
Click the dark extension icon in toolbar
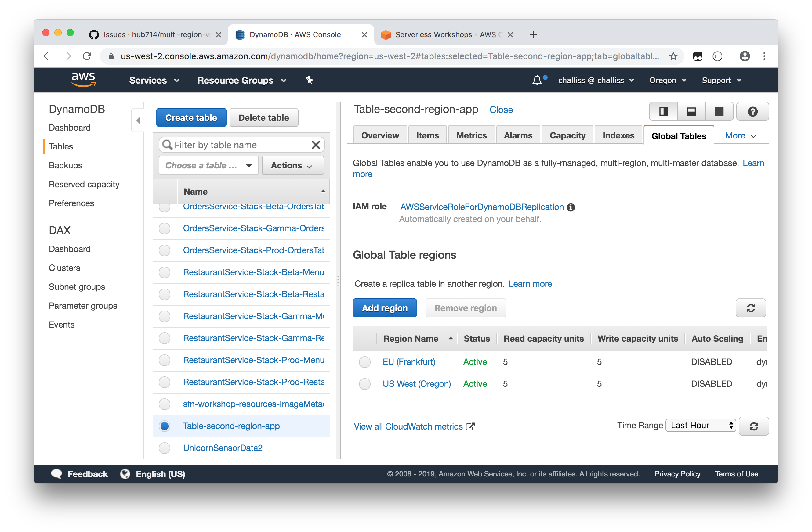point(698,56)
